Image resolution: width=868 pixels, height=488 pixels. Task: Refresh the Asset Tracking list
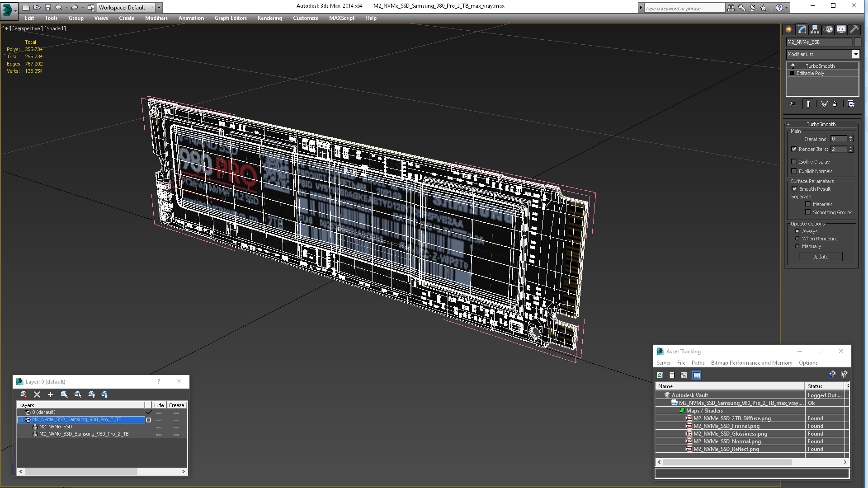[x=660, y=375]
